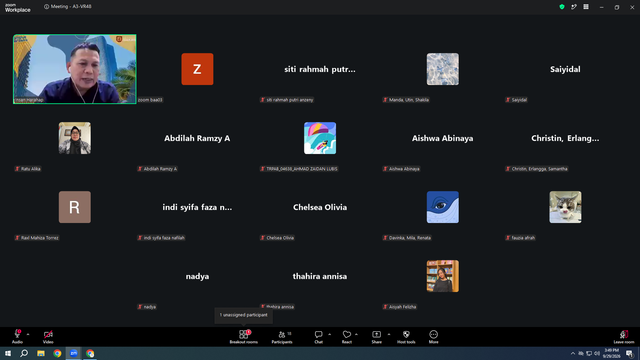Open second Chrome icon in taskbar
Viewport: 640px width, 360px height.
click(x=90, y=353)
